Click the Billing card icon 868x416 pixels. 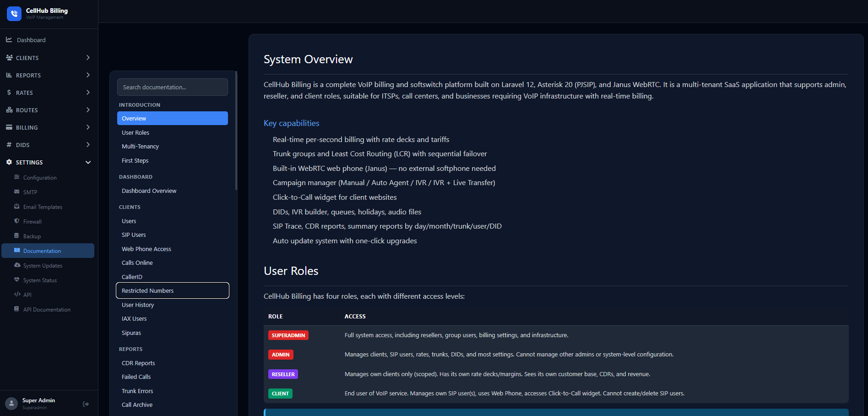point(9,127)
